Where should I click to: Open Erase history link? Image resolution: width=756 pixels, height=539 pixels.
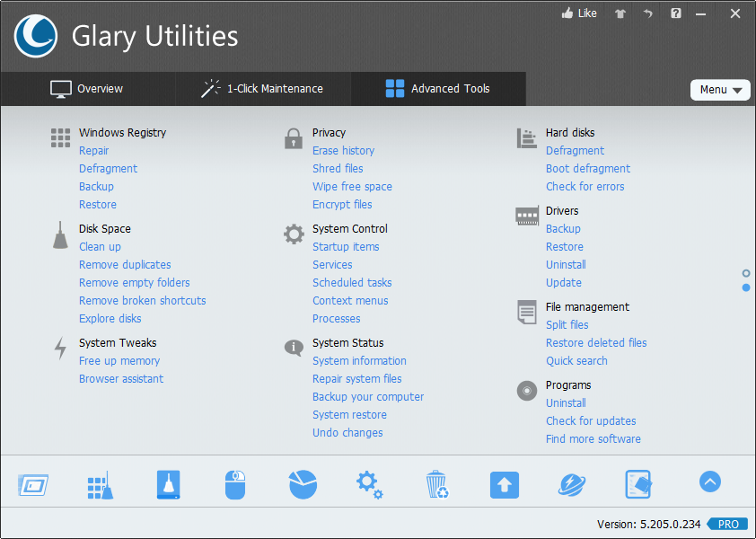coord(343,151)
